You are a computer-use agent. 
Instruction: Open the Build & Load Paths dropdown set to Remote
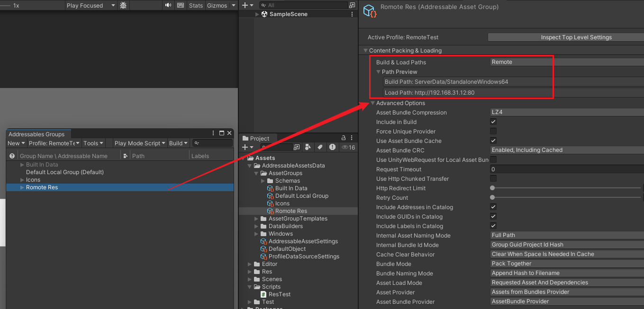coord(567,62)
